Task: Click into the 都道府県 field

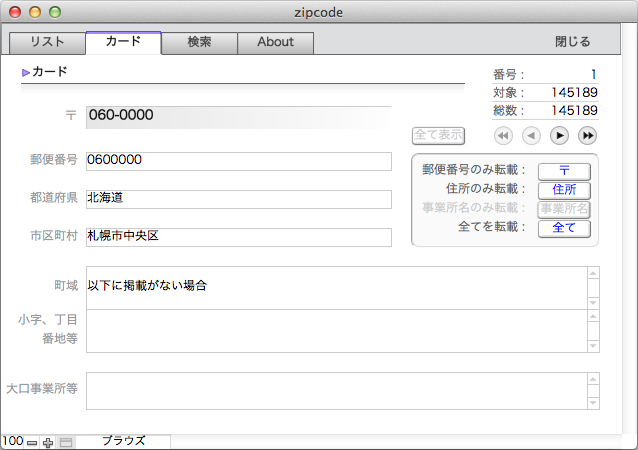Action: pyautogui.click(x=238, y=199)
